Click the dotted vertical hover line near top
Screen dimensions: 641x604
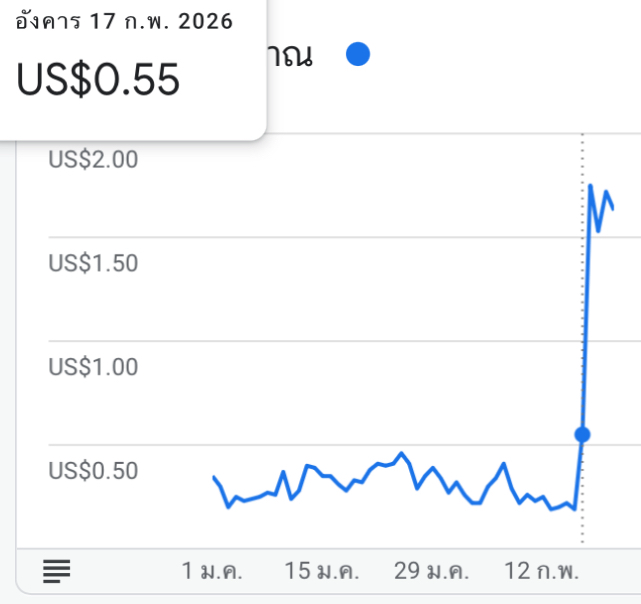[583, 164]
